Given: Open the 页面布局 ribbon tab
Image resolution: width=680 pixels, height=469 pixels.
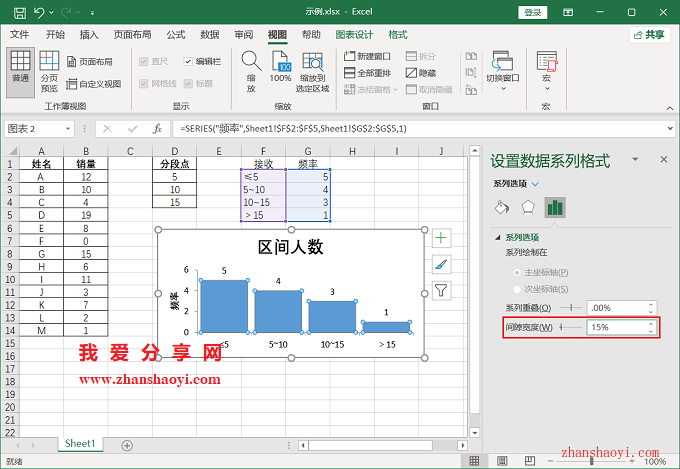Looking at the screenshot, I should pos(132,35).
